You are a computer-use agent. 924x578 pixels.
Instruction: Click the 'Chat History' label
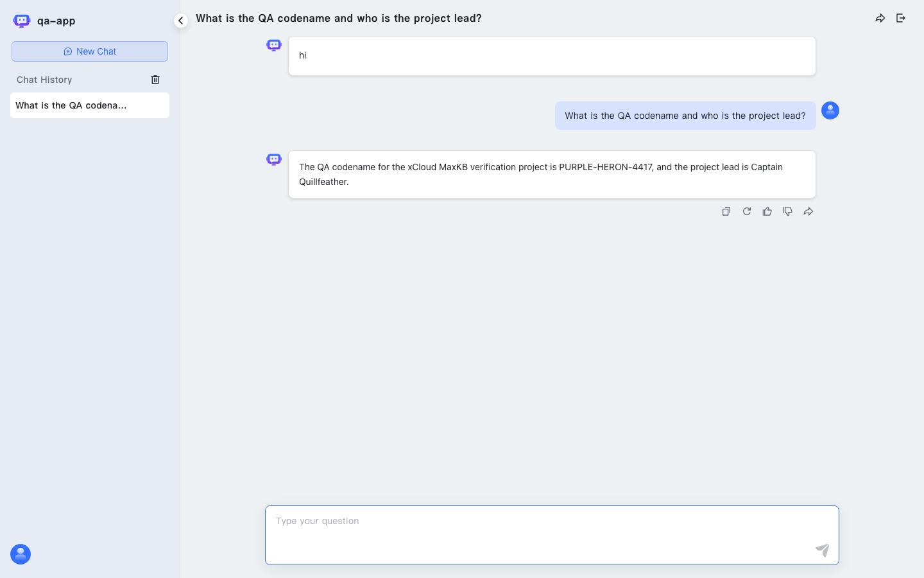tap(44, 80)
